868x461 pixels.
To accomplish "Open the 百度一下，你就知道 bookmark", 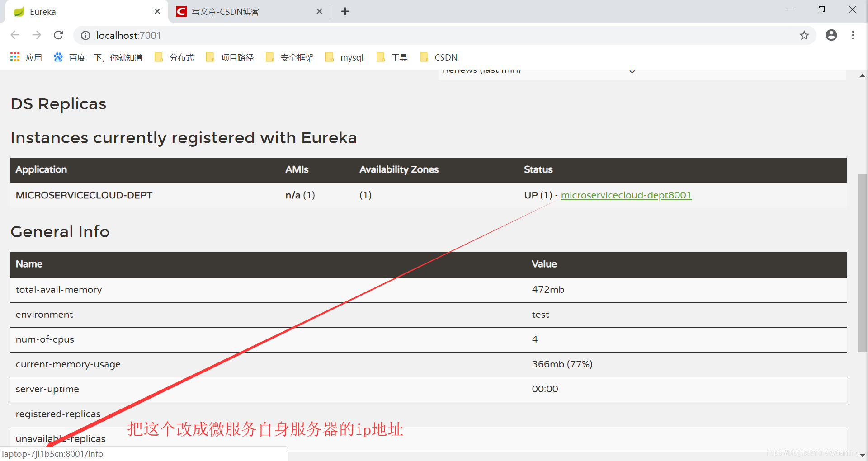I will coord(98,57).
